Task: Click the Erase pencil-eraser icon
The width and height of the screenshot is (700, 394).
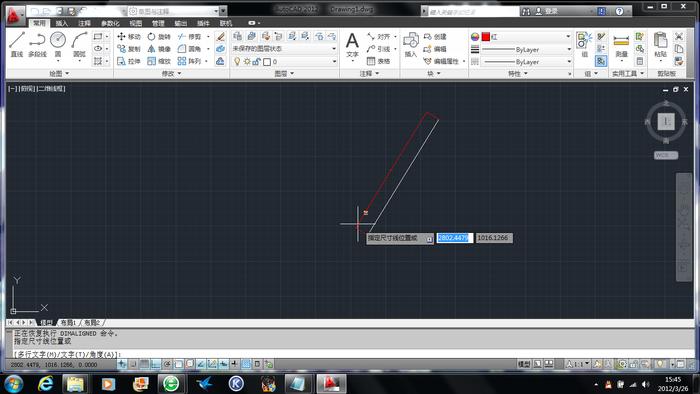Action: (220, 37)
